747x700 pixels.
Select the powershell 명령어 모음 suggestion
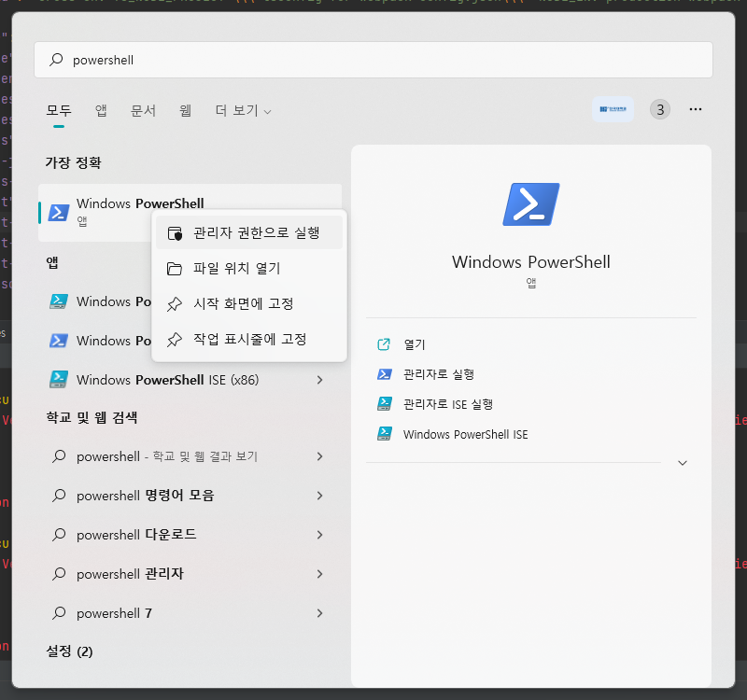pos(190,496)
